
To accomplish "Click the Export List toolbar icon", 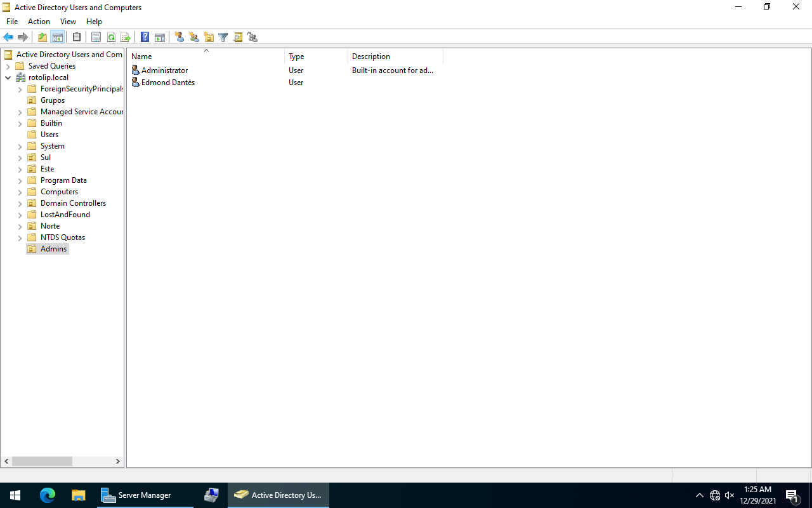I will [126, 37].
